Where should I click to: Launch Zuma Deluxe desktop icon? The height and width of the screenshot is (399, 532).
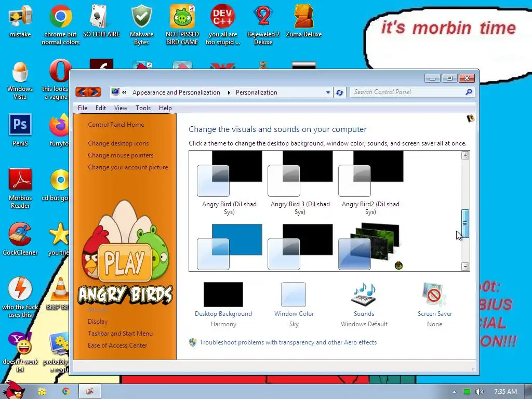pyautogui.click(x=303, y=16)
